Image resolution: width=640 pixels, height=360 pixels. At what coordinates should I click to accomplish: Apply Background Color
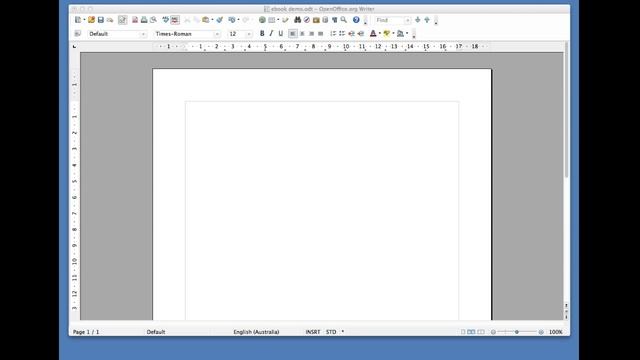pos(400,33)
